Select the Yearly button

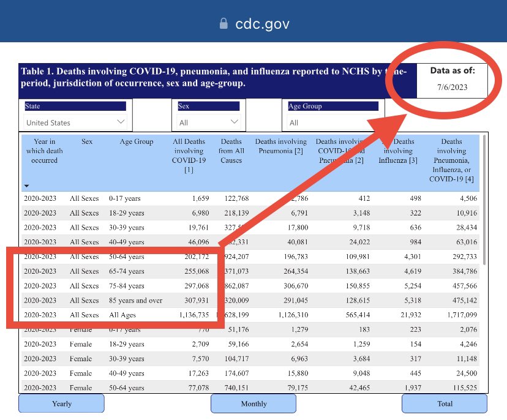click(61, 403)
